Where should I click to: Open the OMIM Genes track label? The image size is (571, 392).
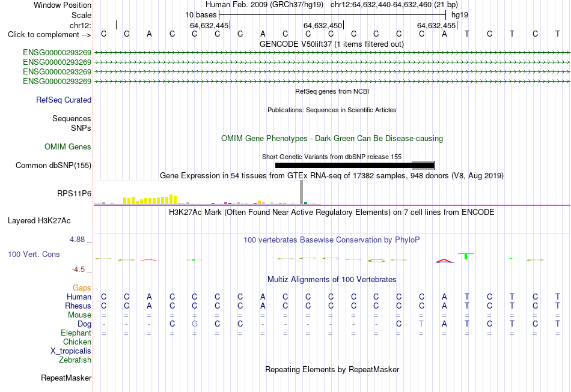click(x=68, y=147)
